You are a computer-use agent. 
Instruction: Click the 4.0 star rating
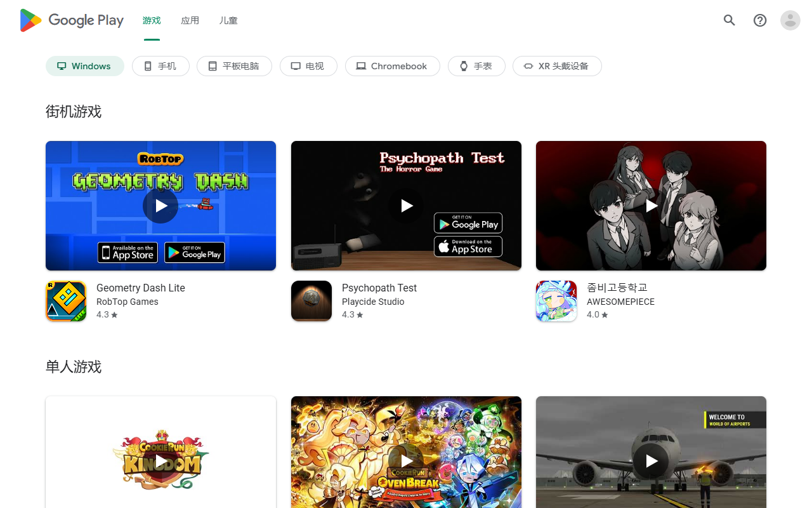(x=598, y=314)
